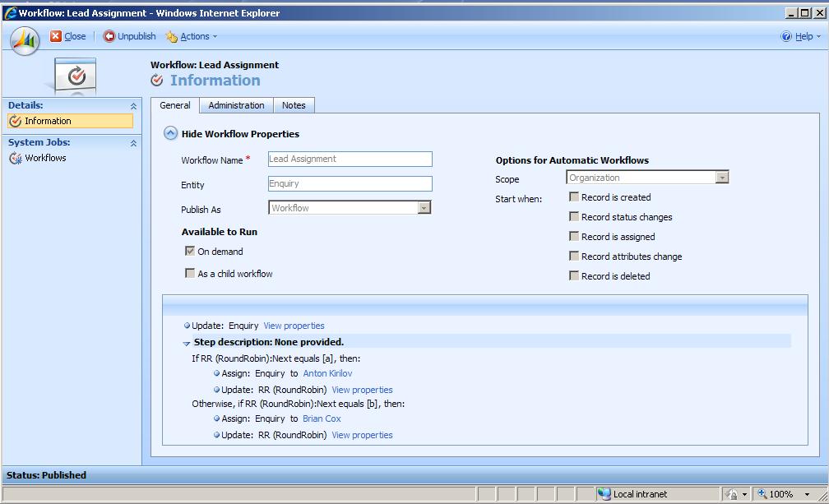Click bullet beside Assign to Anton Kirilov
Viewport: 829px width, 504px height.
[217, 373]
